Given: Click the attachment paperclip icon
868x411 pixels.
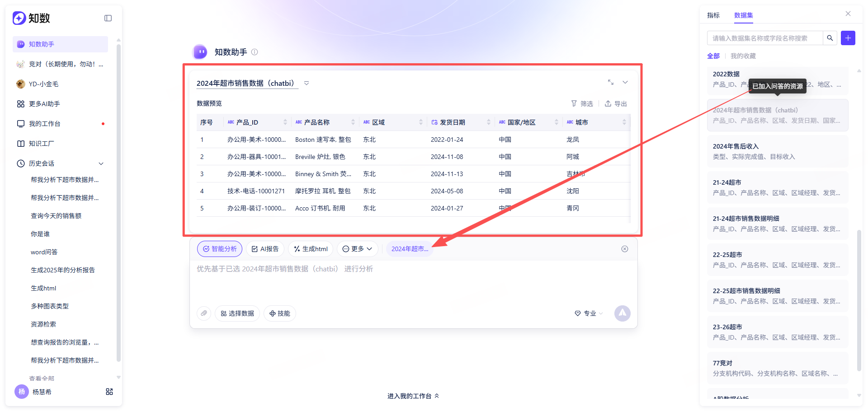Looking at the screenshot, I should pyautogui.click(x=204, y=313).
